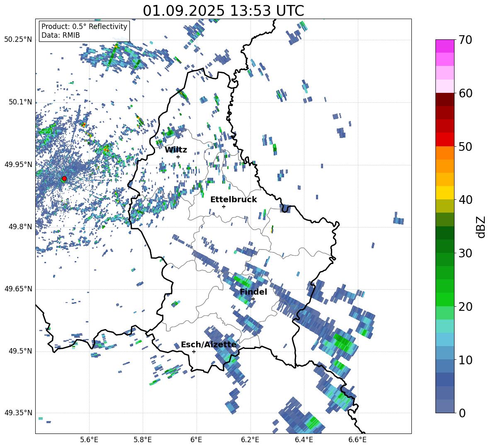Click the 5.6°E longitude label
491x448 pixels.
pyautogui.click(x=89, y=440)
